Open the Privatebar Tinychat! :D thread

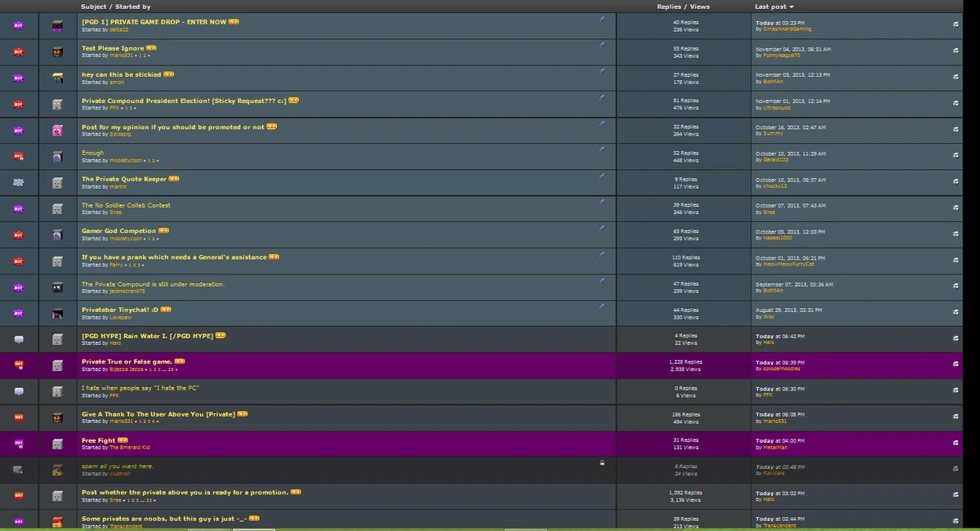pyautogui.click(x=119, y=310)
